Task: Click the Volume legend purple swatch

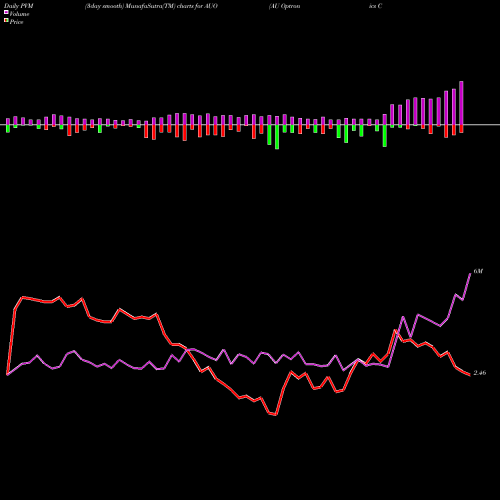Action: [6, 12]
